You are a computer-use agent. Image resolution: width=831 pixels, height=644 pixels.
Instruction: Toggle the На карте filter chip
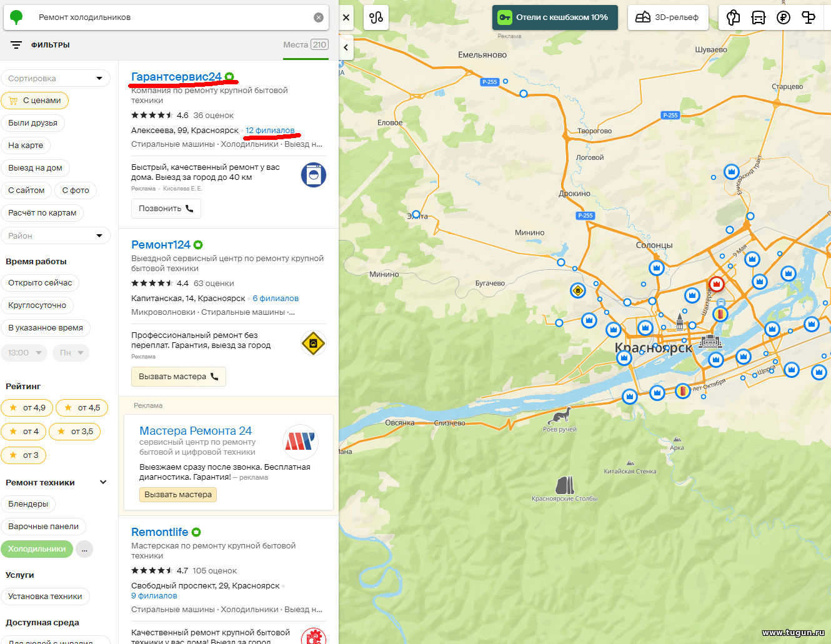pos(26,145)
